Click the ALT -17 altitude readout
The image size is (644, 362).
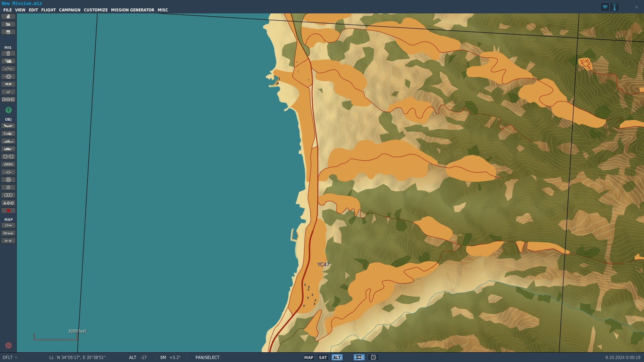pos(138,357)
